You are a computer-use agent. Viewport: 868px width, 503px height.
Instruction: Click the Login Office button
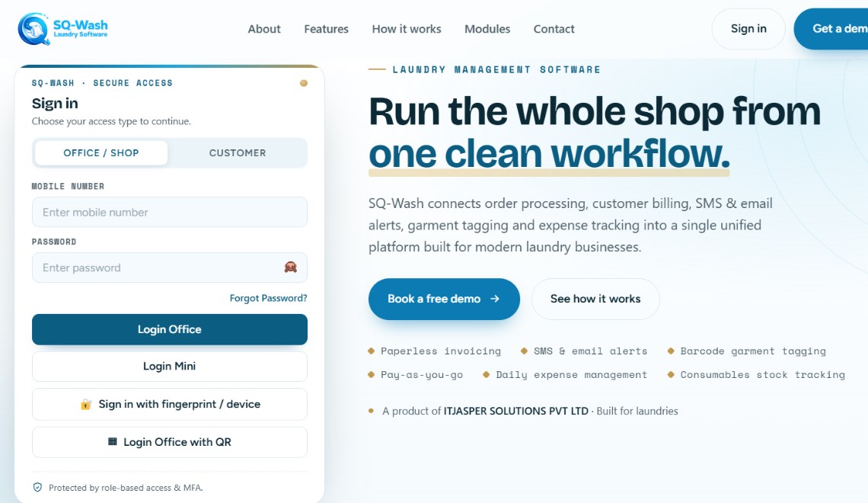(169, 329)
